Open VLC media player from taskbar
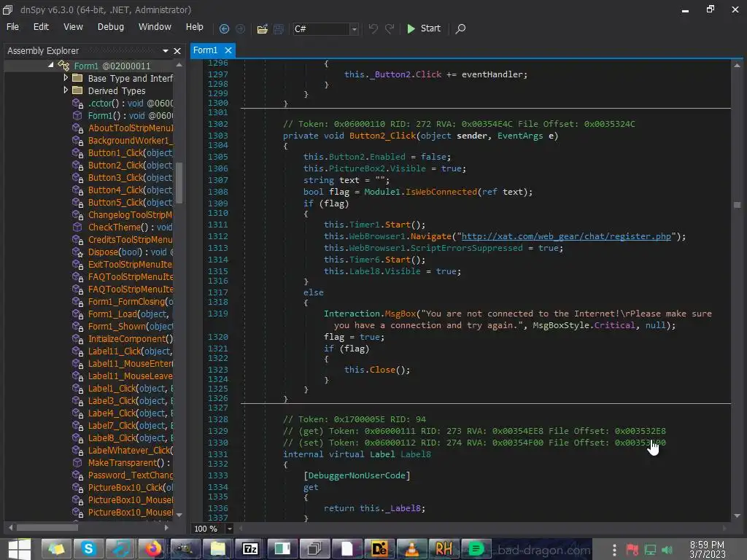Viewport: 747px width, 560px height. 411,548
